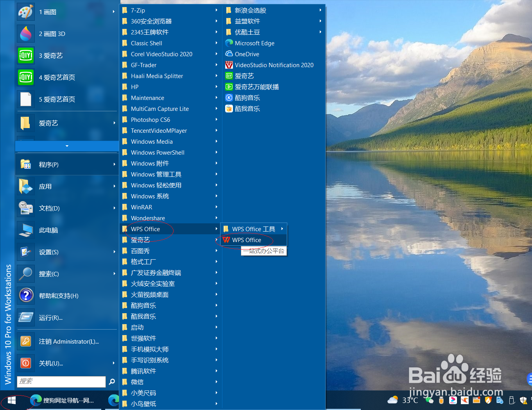Click the 关机(U) power icon
The image size is (532, 410).
coord(26,363)
